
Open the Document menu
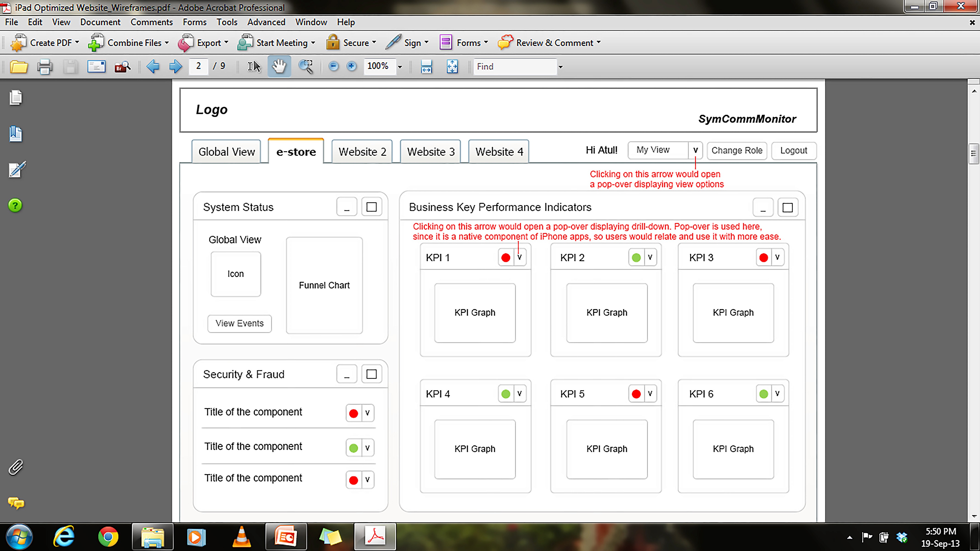(100, 22)
